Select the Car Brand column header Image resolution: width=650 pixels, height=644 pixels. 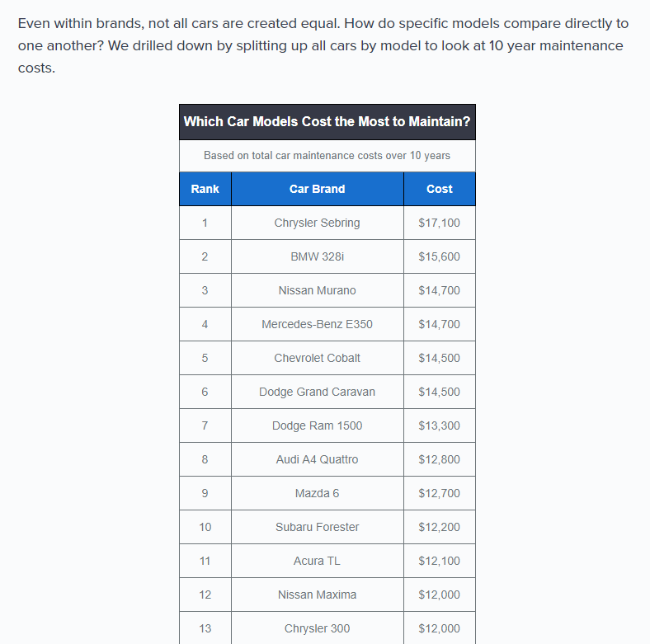click(x=317, y=189)
